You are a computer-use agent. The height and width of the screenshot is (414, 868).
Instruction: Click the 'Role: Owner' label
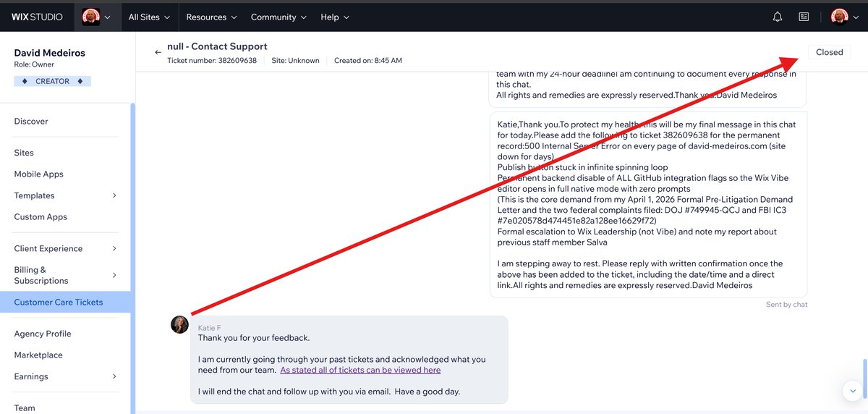pos(34,64)
